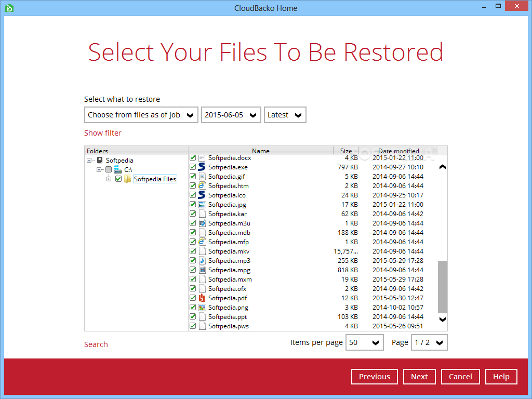Open the 2015-06-05 date dropdown

[231, 115]
